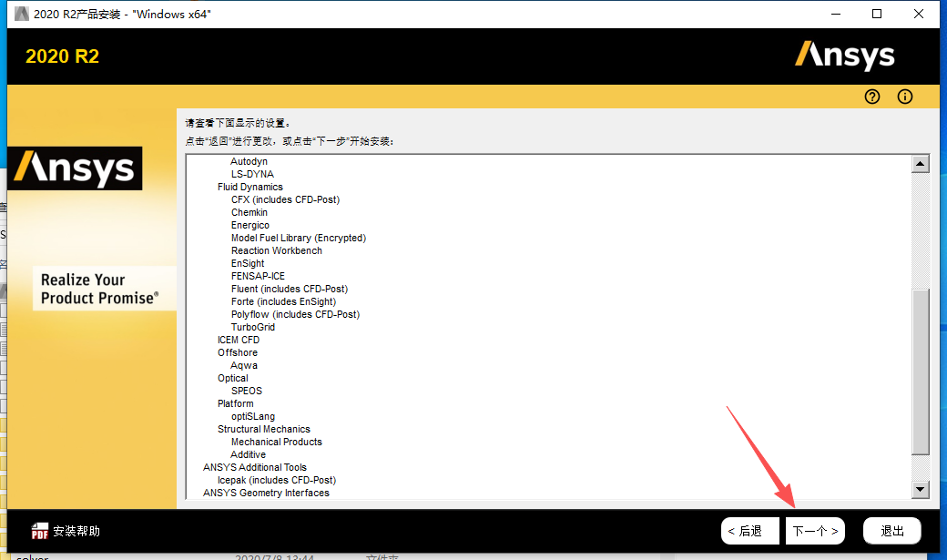Screen dimensions: 947x560
Task: Select the LS-DYNA product entry
Action: pyautogui.click(x=252, y=174)
